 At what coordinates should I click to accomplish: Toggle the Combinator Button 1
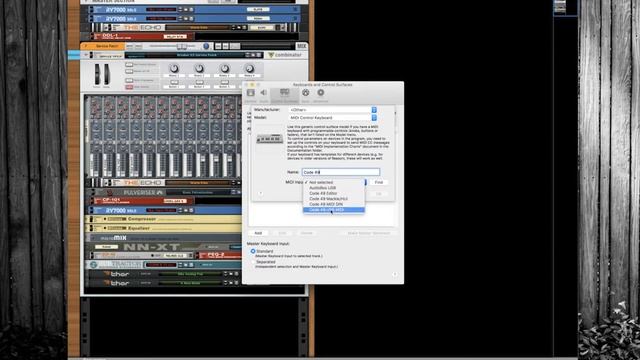click(174, 82)
